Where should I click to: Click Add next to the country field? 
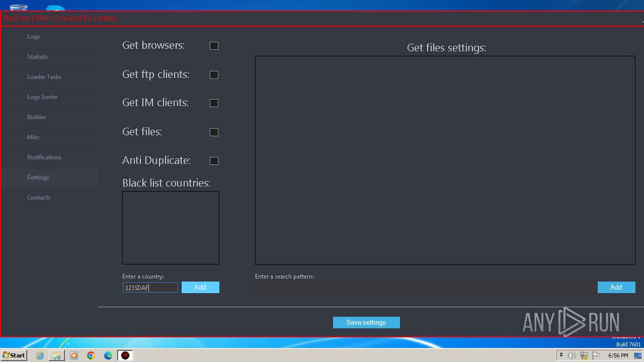point(200,288)
